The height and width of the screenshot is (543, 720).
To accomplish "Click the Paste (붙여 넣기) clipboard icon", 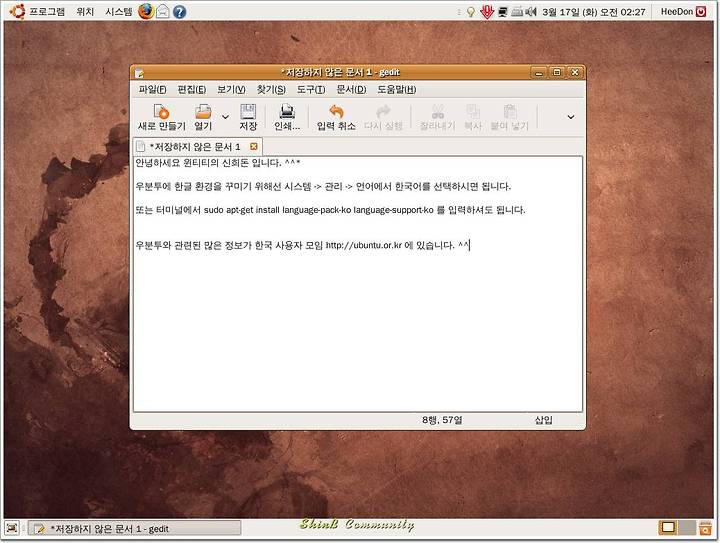I will 510,112.
